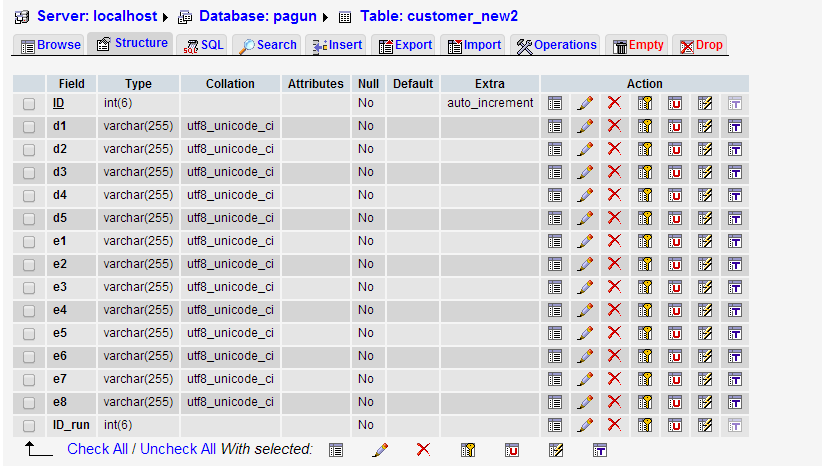The image size is (822, 466).
Task: Click the red X drop icon for e7
Action: [615, 379]
